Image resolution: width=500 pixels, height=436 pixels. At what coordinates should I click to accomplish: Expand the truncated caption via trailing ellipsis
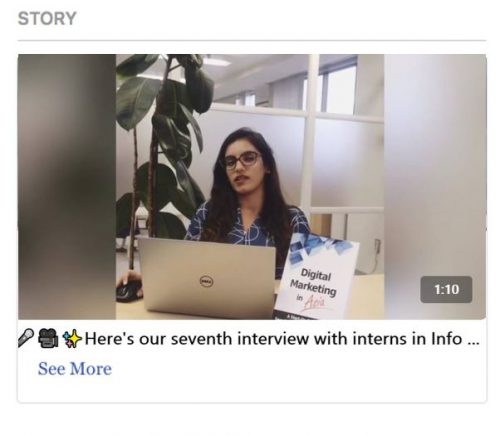pos(473,341)
